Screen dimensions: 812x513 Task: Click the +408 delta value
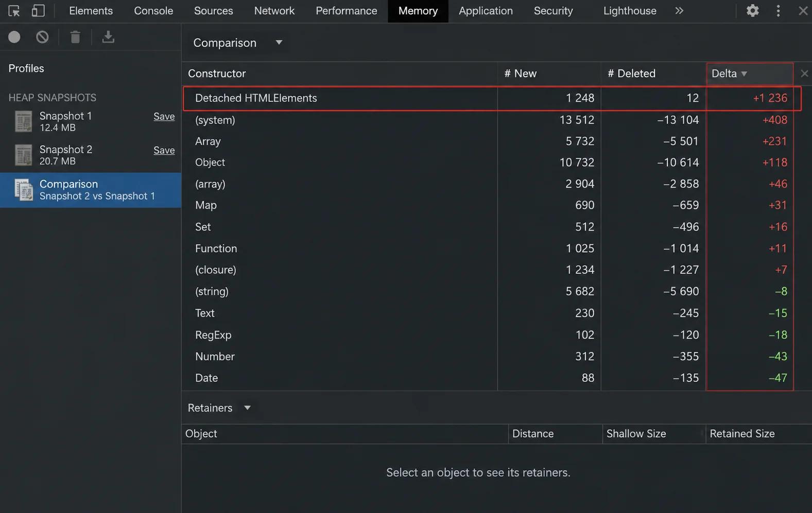pyautogui.click(x=774, y=120)
